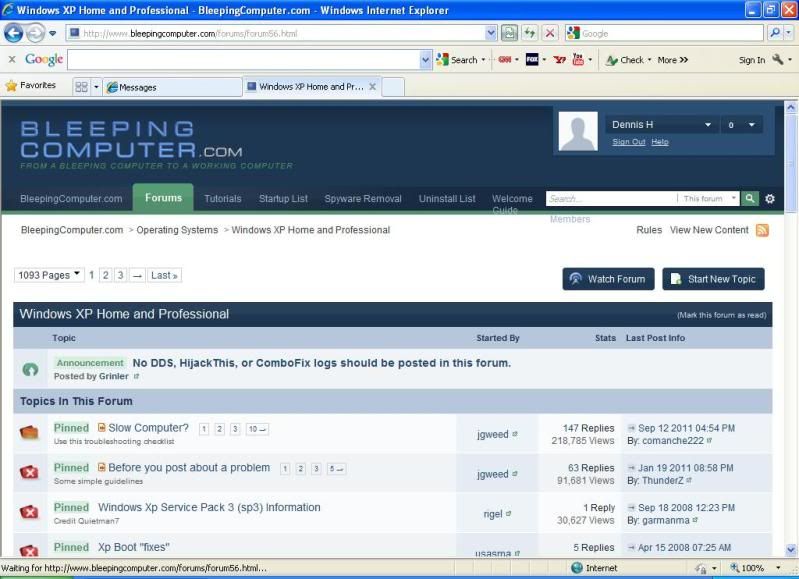The width and height of the screenshot is (799, 579).
Task: Click the forum Search text field
Action: coord(611,198)
